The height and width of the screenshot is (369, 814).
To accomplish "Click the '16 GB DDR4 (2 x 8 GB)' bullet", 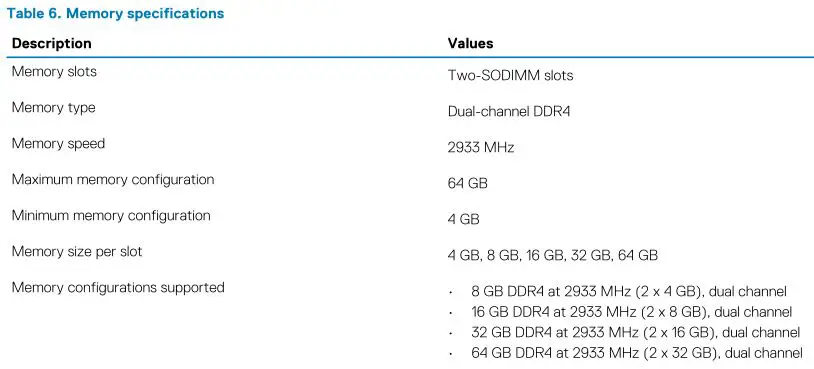I will (x=631, y=312).
